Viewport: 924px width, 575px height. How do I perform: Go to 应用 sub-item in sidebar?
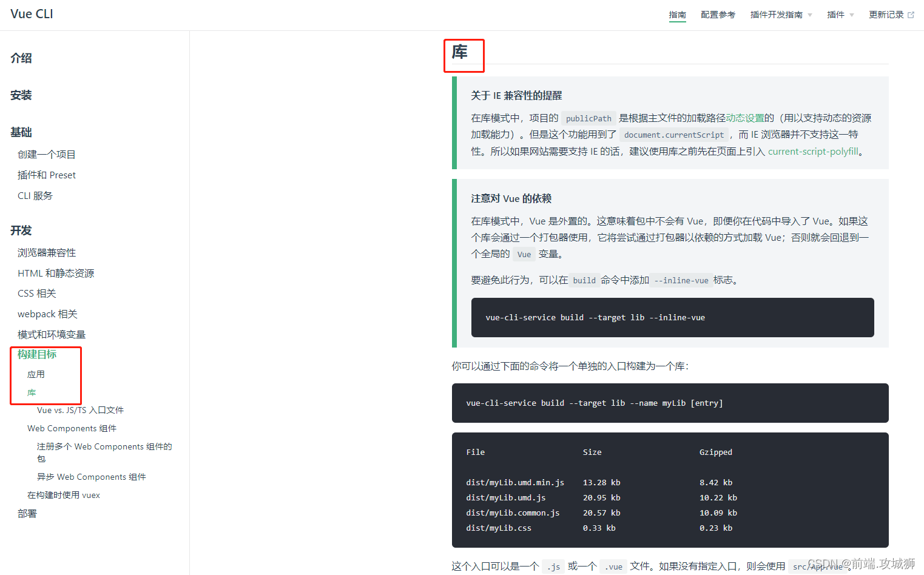[x=36, y=375]
